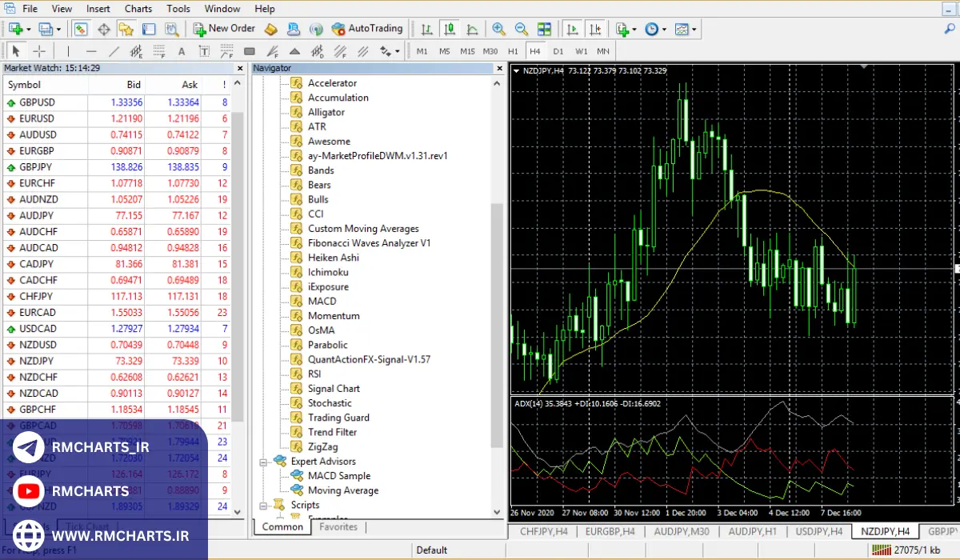Tile windows with the grid icon
This screenshot has height=560, width=960.
click(x=544, y=29)
